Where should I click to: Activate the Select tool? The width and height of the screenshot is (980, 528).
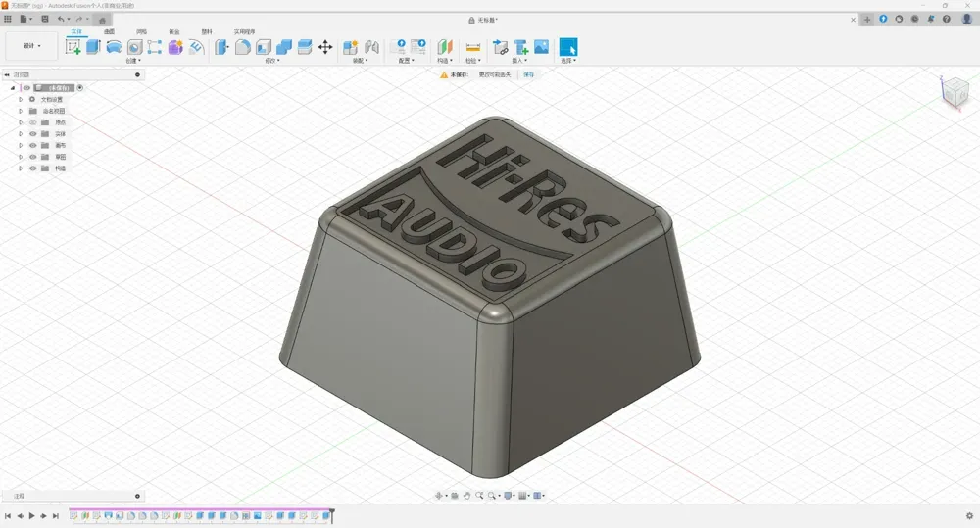[568, 47]
